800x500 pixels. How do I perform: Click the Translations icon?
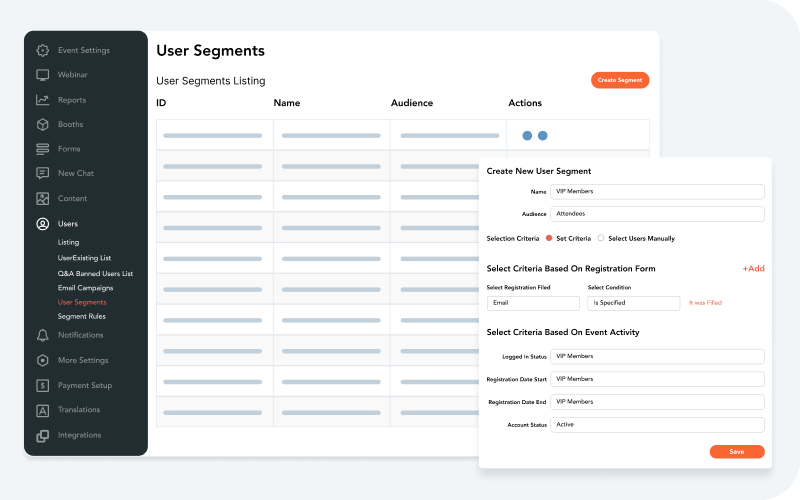42,410
